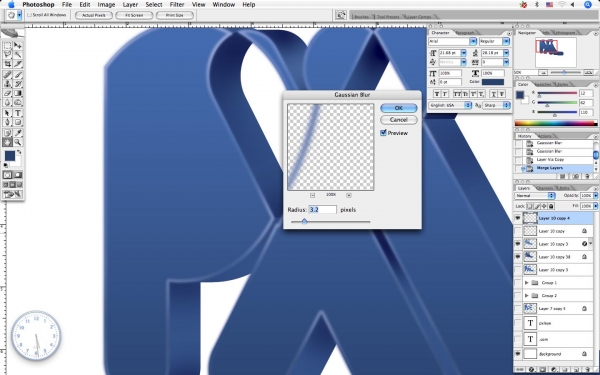This screenshot has height=375, width=600.
Task: Select the Clone Stamp tool
Action: tap(7, 84)
